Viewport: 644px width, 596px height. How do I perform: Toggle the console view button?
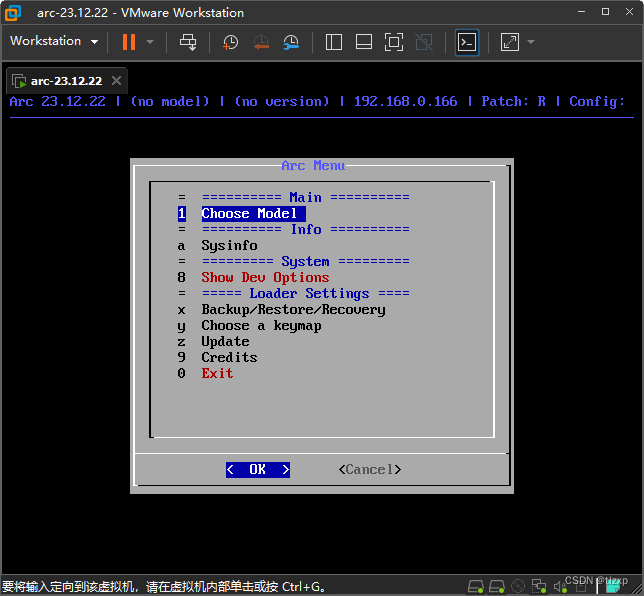(467, 42)
